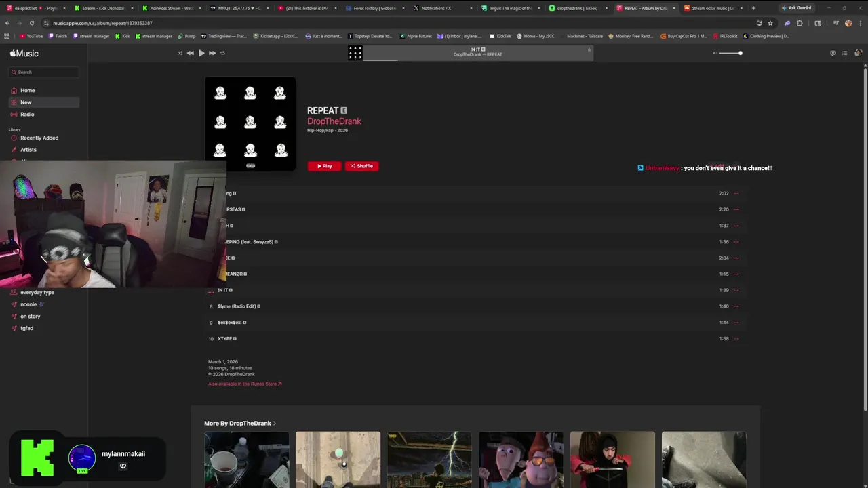Toggle repeat mode in the player bar

pos(222,53)
